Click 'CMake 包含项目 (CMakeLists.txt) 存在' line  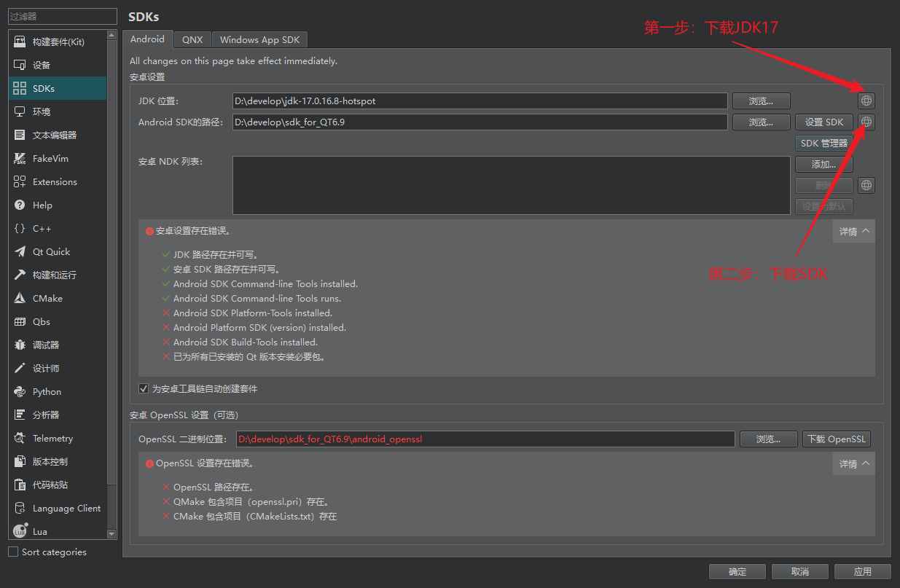[255, 516]
